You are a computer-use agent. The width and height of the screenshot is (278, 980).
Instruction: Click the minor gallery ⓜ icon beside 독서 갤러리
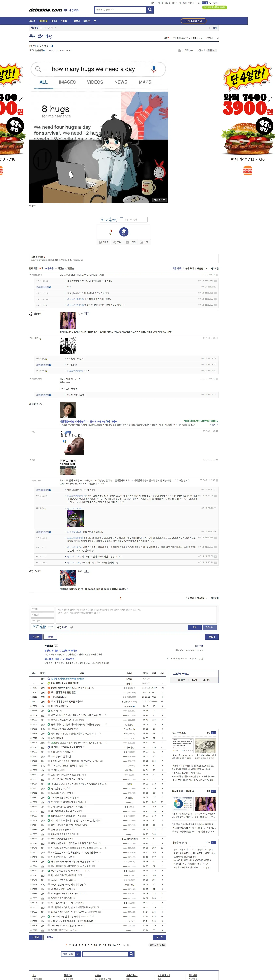(x=50, y=37)
